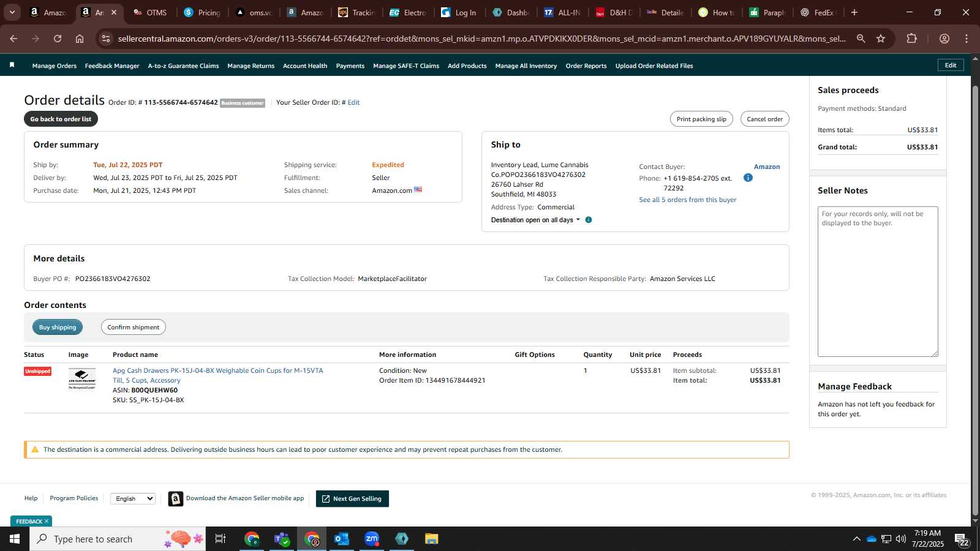Screen dimensions: 980x551
Task: Click Print packing slip button
Action: (701, 119)
